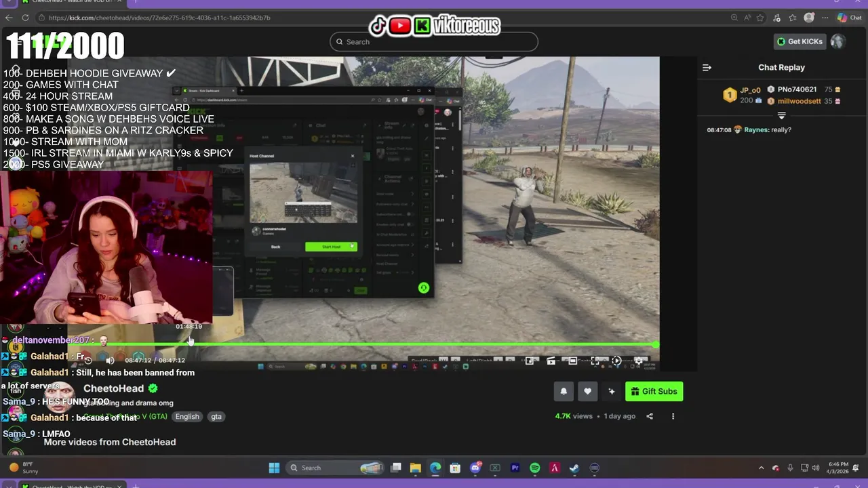Toggle fullscreen on the video player
Screen dimensions: 868x488
click(x=595, y=361)
